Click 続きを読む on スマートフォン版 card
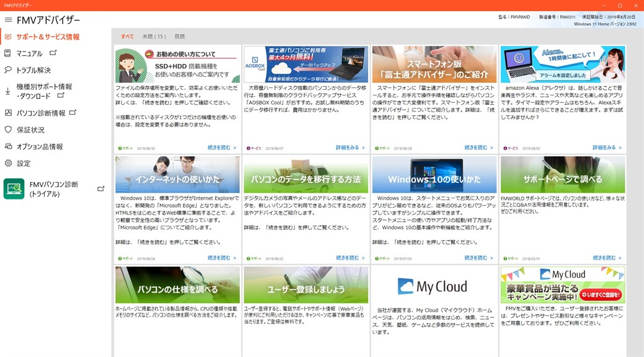 pyautogui.click(x=479, y=148)
